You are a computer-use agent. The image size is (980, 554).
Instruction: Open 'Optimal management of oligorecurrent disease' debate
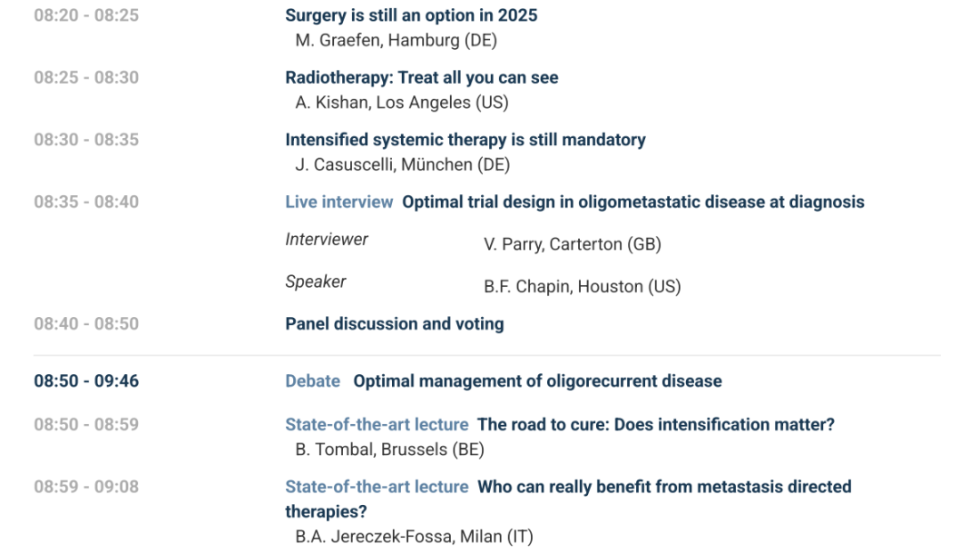click(537, 381)
